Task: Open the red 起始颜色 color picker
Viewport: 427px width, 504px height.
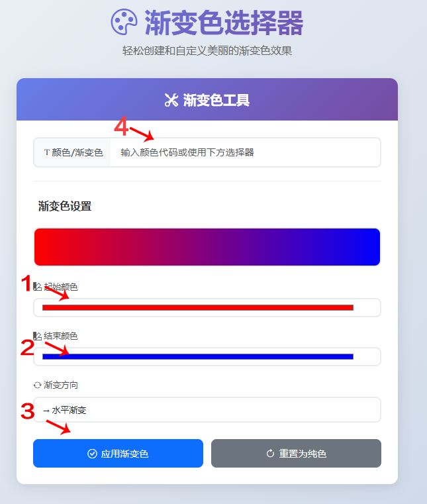Action: point(197,307)
